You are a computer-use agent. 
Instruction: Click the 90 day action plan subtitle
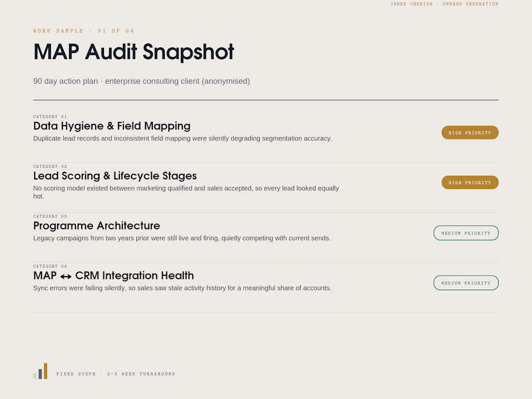(142, 81)
